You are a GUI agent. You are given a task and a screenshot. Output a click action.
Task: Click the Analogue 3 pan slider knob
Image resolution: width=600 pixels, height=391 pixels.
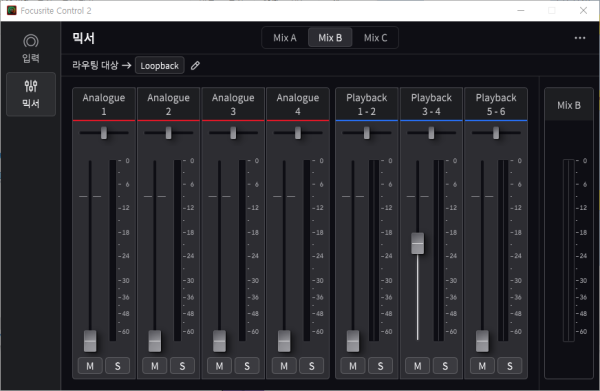pos(233,133)
